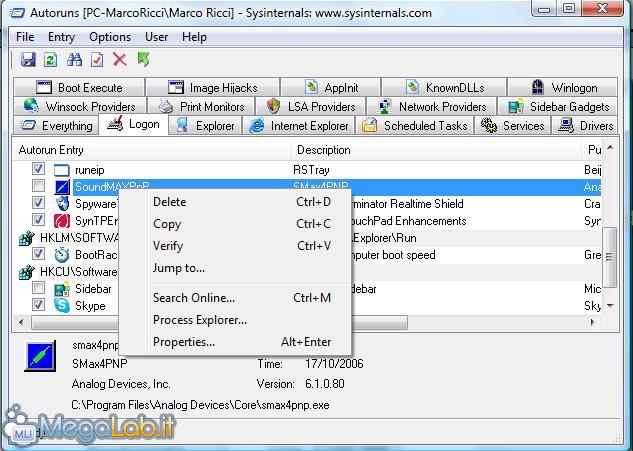Click the Skype entry icon
Viewport: 633px width, 451px height.
[x=62, y=306]
